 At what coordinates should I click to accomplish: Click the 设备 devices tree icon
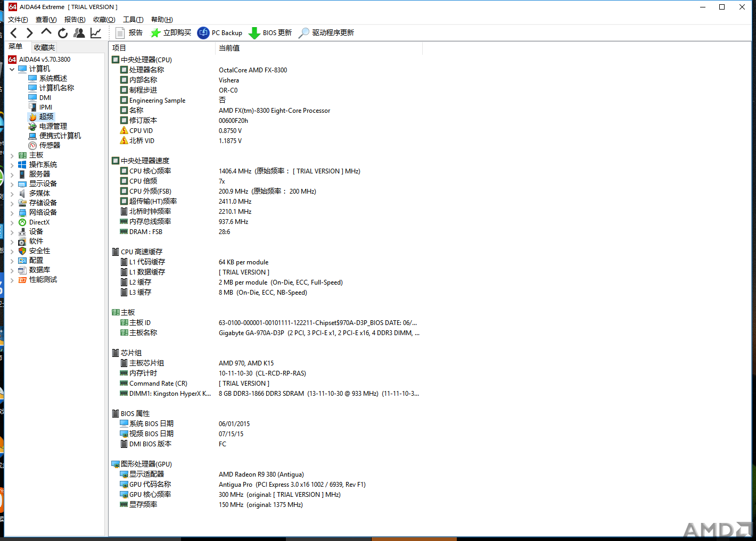(22, 232)
